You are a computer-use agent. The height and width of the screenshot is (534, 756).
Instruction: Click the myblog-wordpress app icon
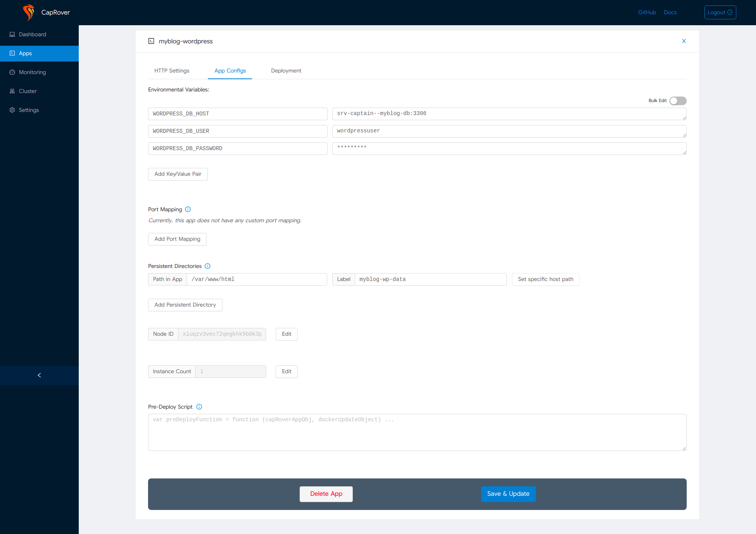pyautogui.click(x=151, y=41)
